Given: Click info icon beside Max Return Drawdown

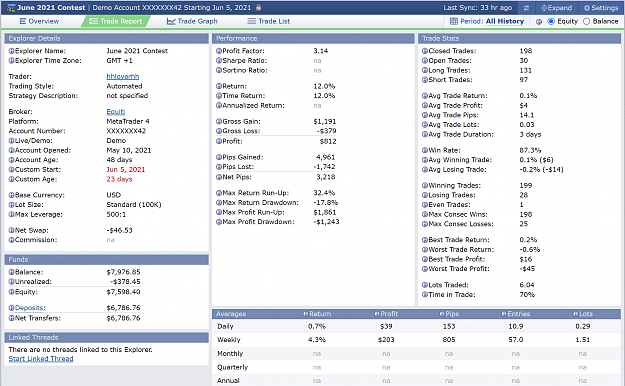Looking at the screenshot, I should (219, 203).
